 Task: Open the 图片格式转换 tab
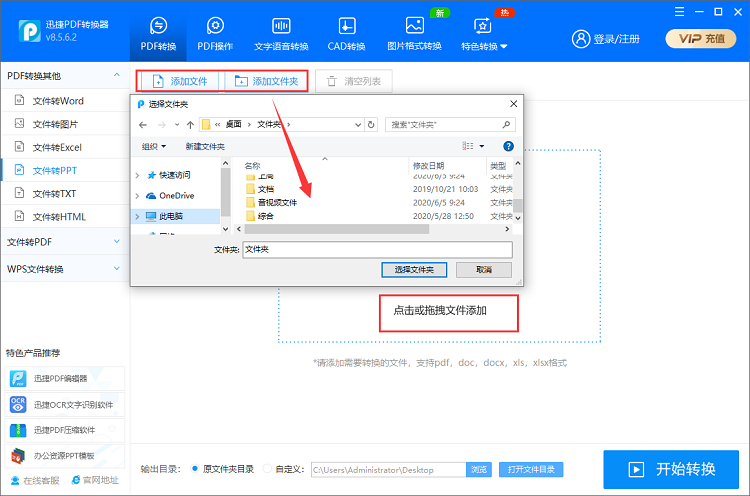[414, 34]
